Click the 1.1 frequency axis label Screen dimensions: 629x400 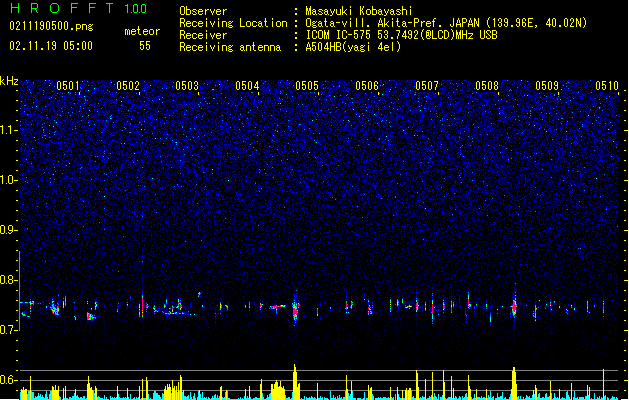tap(8, 130)
